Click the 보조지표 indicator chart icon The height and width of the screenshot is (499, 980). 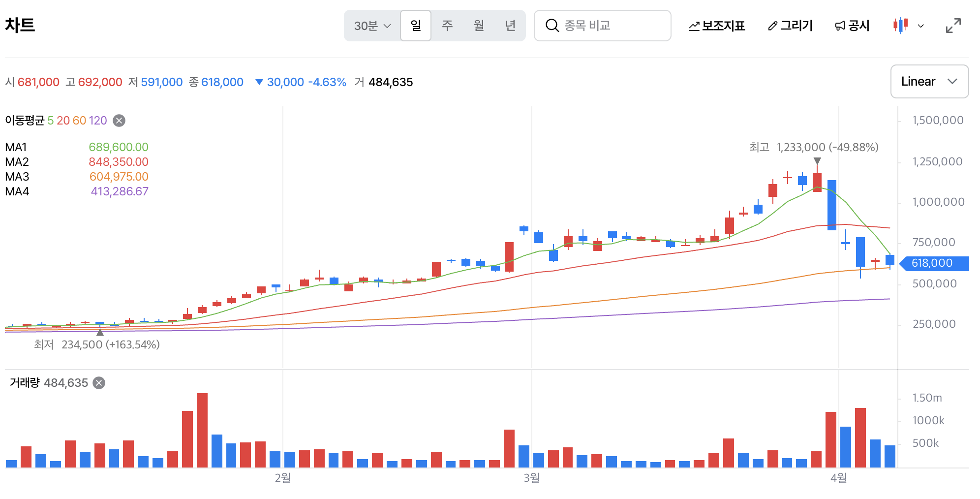click(694, 26)
